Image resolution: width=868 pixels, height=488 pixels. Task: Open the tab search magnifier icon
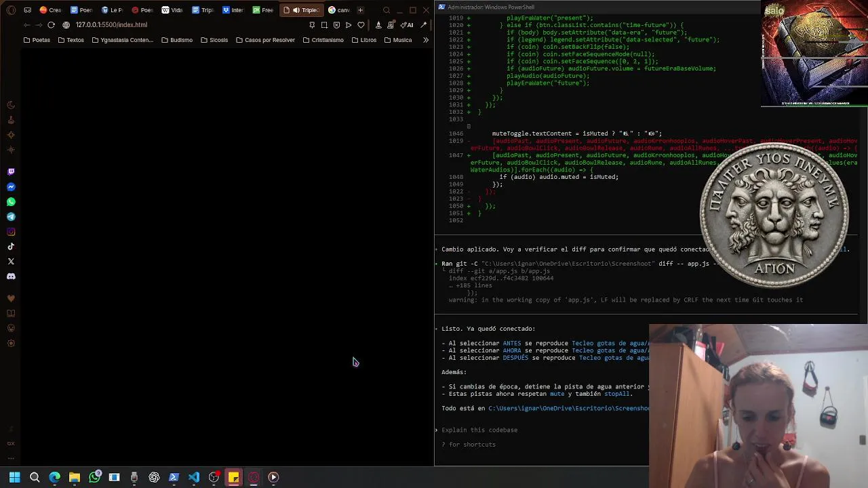[x=387, y=10]
